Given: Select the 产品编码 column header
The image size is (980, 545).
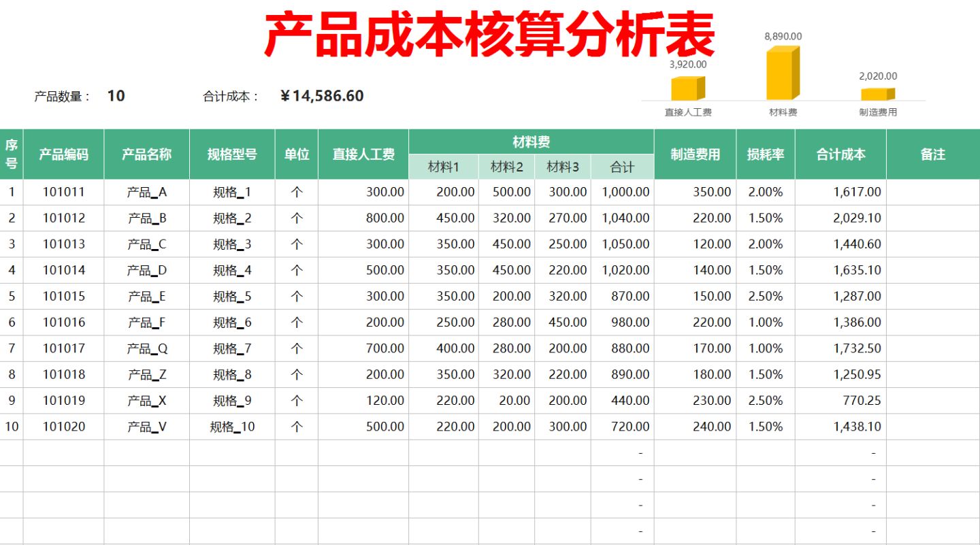Looking at the screenshot, I should [x=64, y=154].
